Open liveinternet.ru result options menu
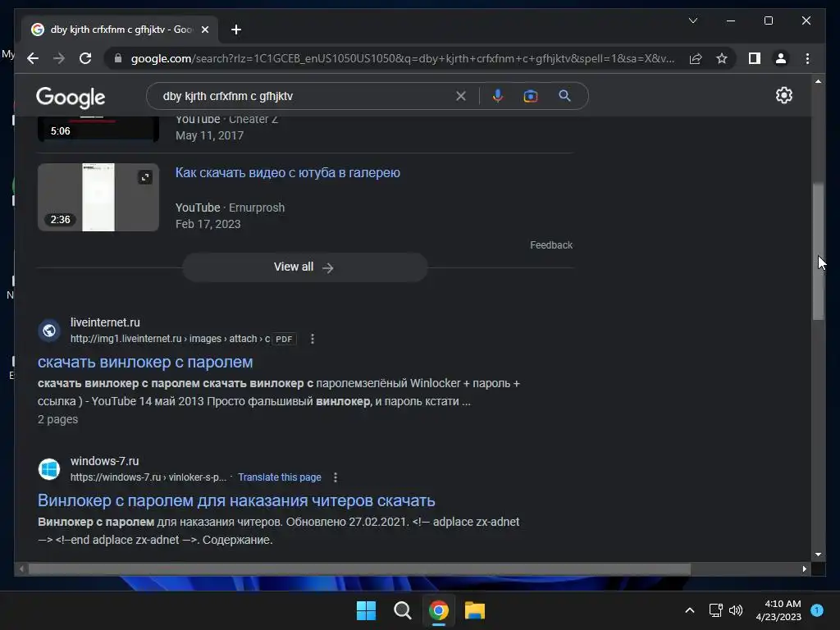Viewport: 840px width, 630px height. tap(313, 339)
